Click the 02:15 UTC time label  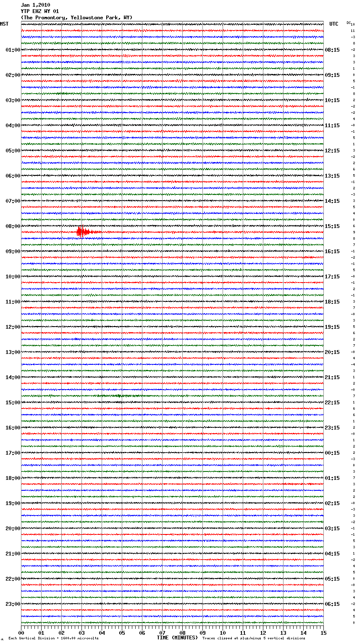click(x=332, y=503)
